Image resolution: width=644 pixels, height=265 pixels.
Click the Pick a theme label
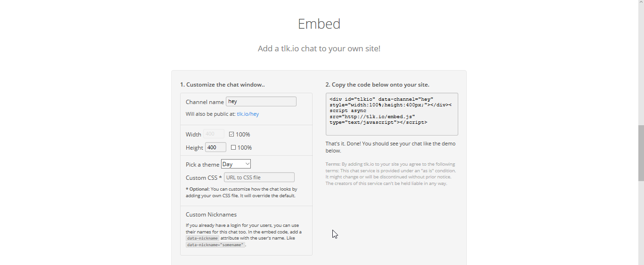202,164
